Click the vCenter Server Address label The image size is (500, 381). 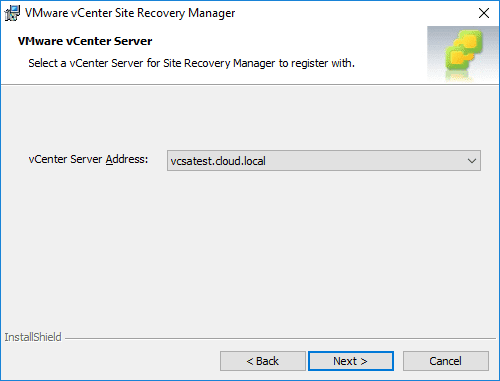click(x=88, y=159)
